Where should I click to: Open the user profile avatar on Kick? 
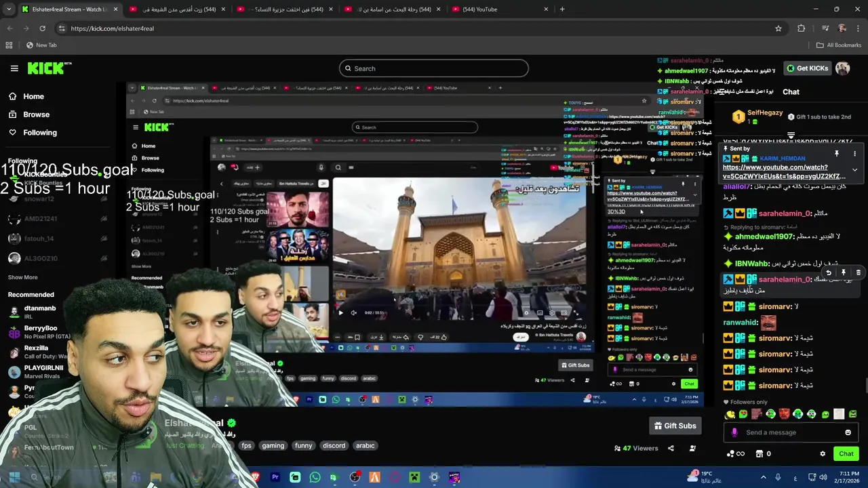pos(842,68)
